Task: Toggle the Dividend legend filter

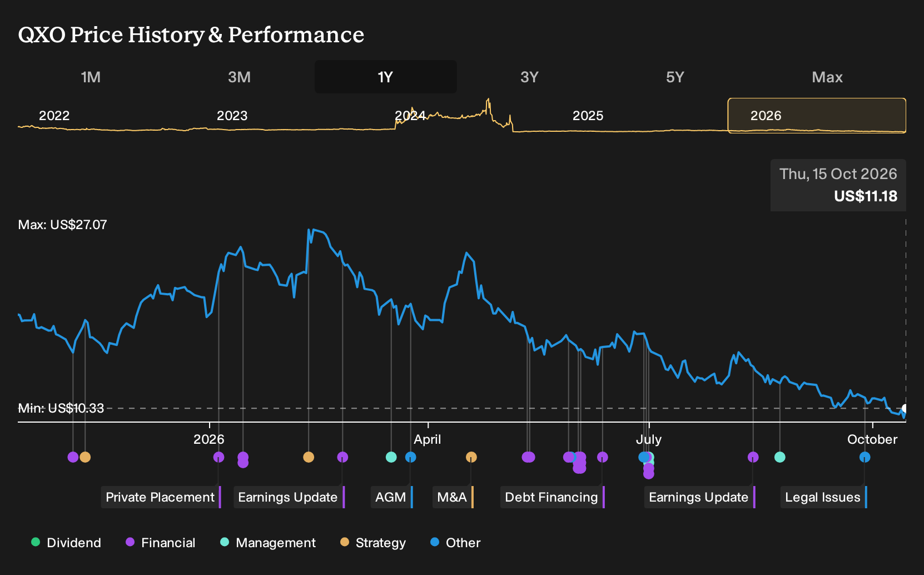Action: point(66,543)
